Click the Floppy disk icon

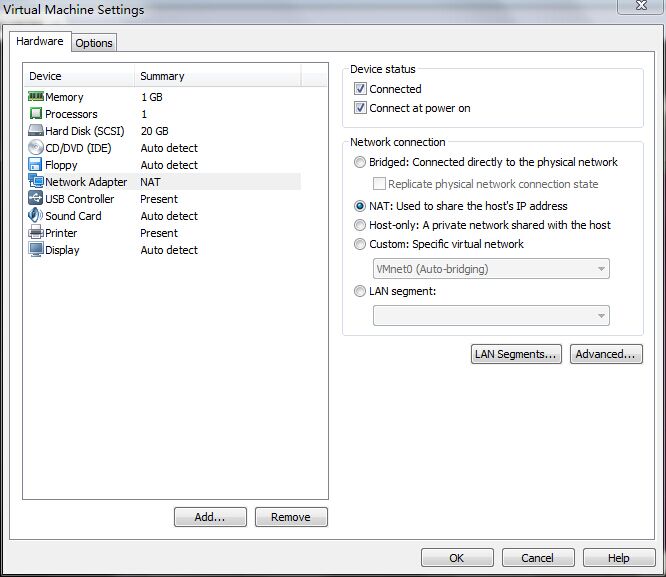click(35, 164)
